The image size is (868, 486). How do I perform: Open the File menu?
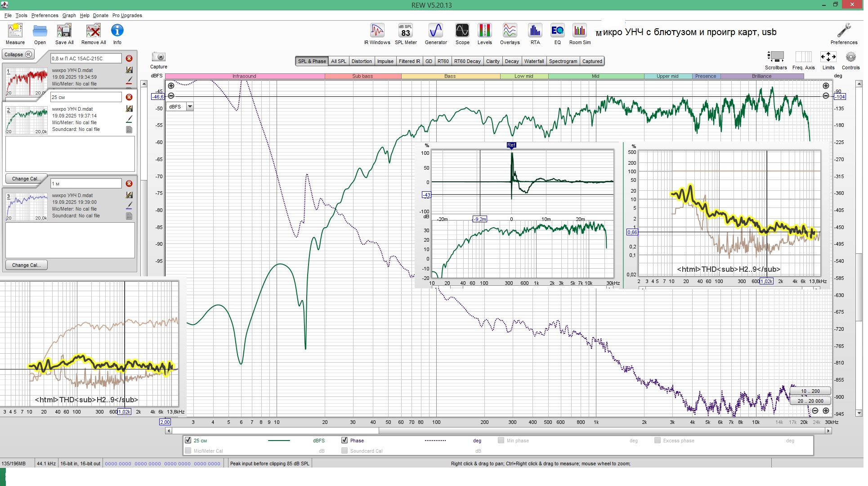(8, 15)
